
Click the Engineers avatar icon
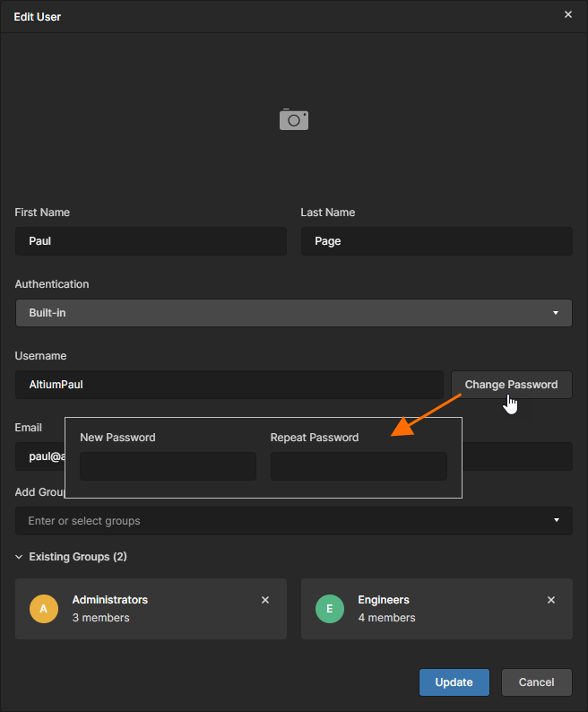[329, 609]
